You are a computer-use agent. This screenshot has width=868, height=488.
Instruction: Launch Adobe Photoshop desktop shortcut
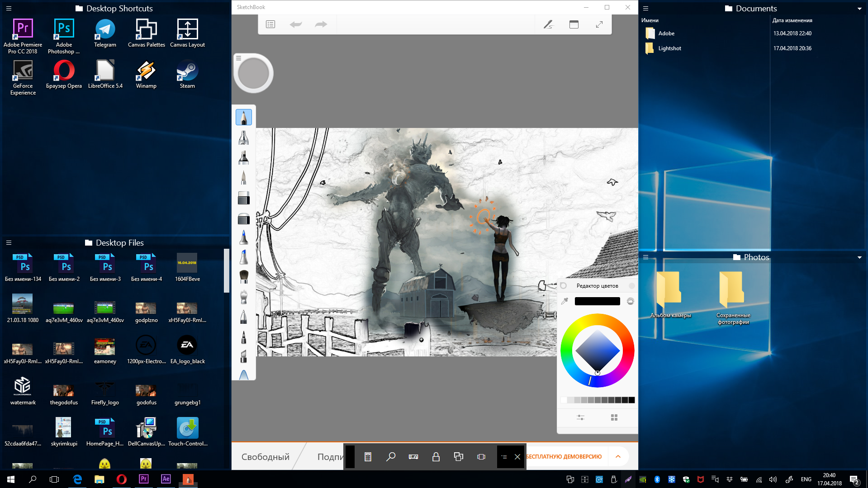64,37
